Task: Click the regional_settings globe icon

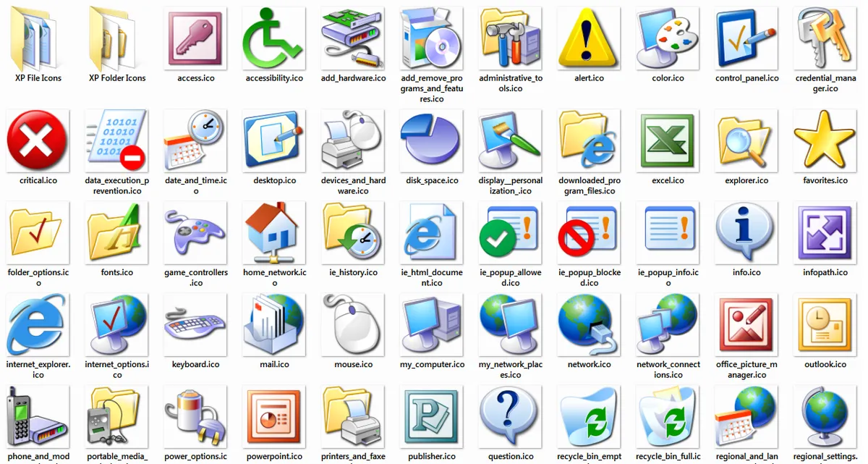Action: pos(825,417)
